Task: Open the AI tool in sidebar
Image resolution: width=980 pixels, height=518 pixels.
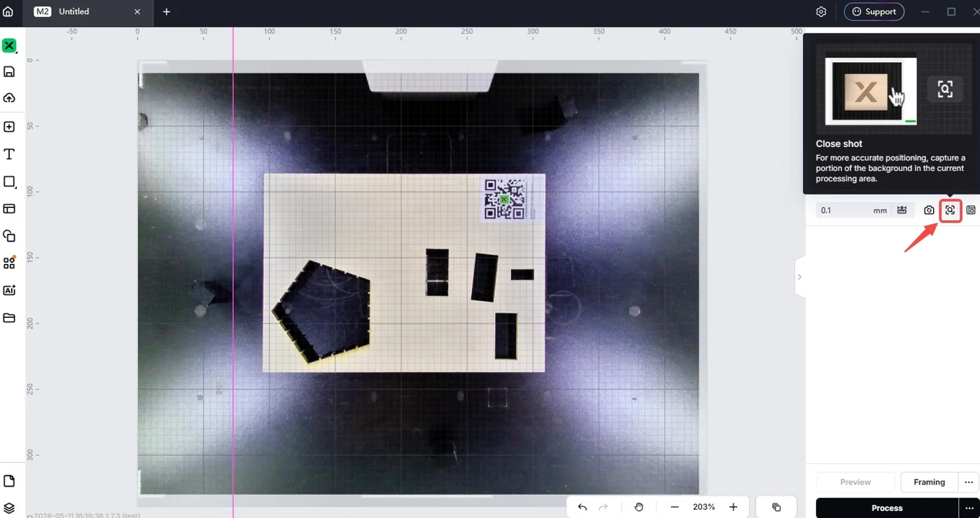Action: (x=9, y=290)
